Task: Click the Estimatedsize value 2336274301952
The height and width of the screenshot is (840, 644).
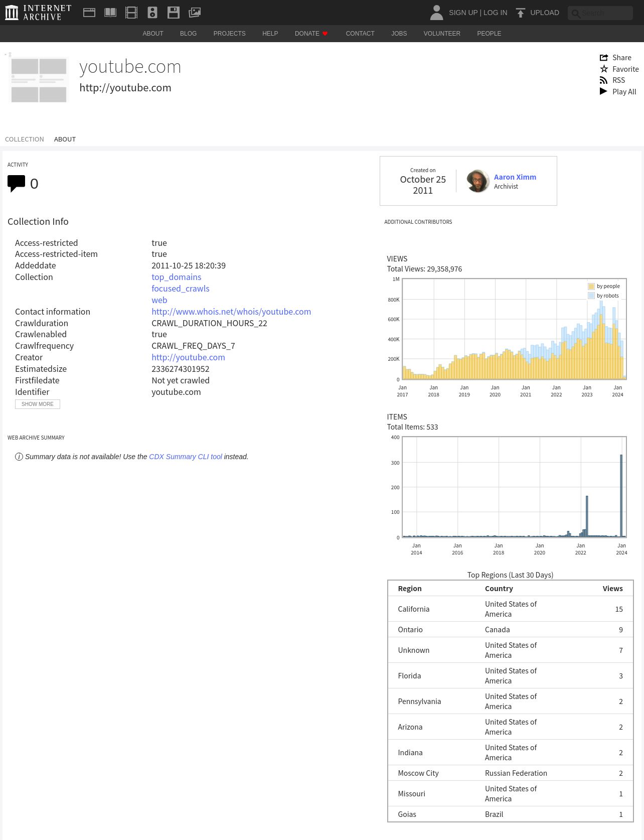Action: click(181, 369)
